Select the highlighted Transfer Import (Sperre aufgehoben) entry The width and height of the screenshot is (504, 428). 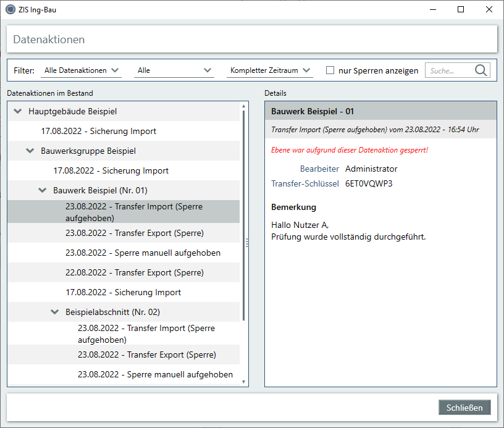(x=134, y=212)
